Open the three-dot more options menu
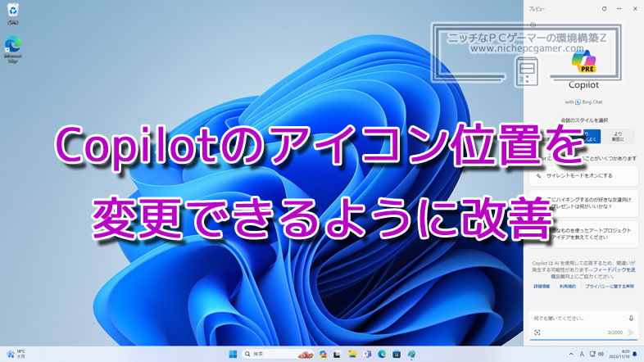 619,9
